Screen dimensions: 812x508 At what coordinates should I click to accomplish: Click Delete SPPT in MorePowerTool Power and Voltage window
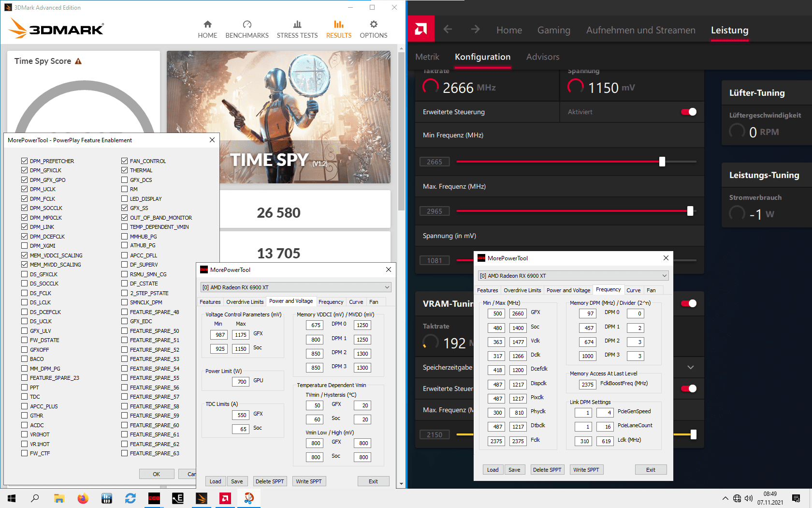click(270, 481)
